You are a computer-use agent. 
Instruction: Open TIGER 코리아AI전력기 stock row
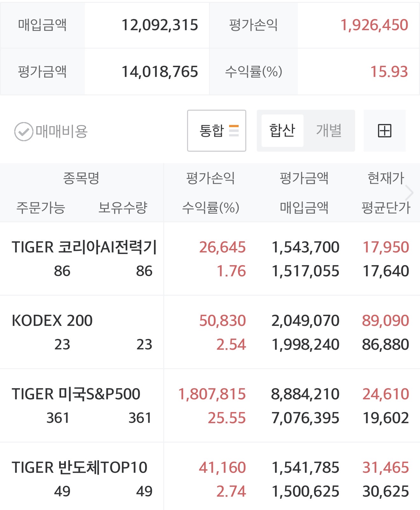[84, 247]
